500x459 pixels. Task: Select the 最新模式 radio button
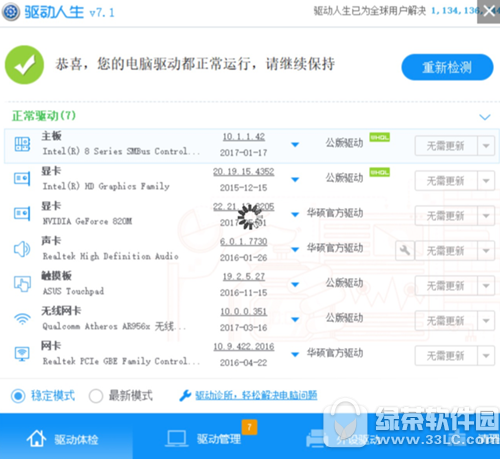click(96, 396)
